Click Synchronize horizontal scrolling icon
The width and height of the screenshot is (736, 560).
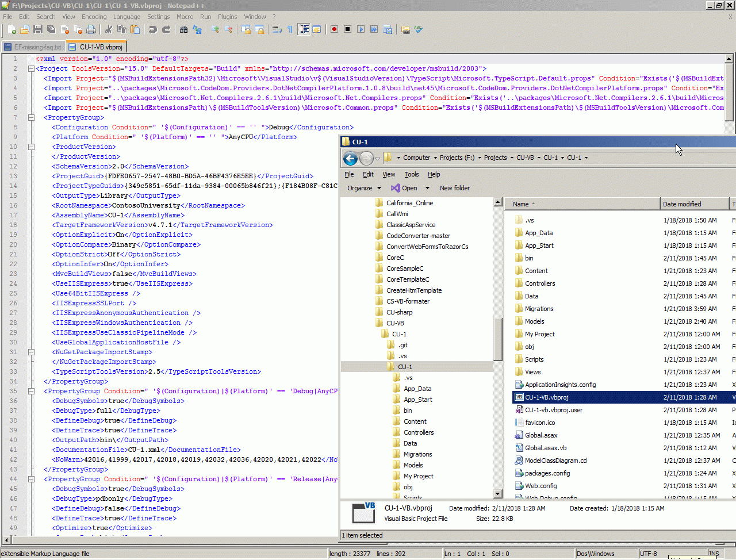259,29
